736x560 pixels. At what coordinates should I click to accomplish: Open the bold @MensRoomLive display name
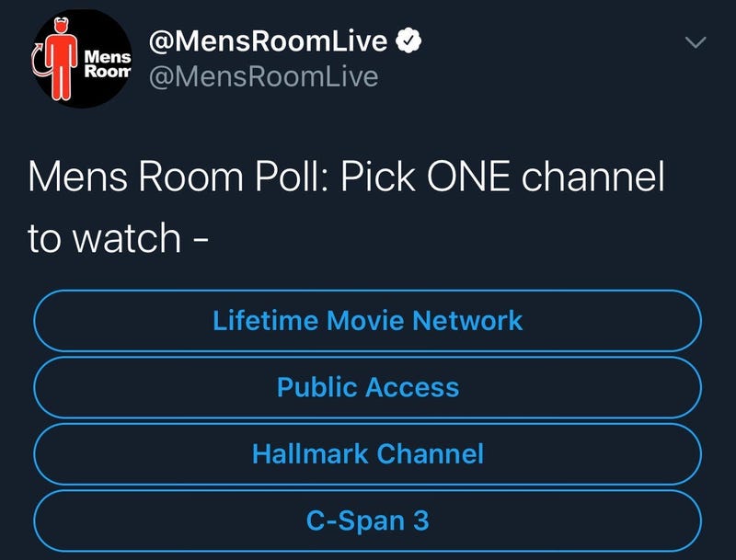(x=268, y=40)
